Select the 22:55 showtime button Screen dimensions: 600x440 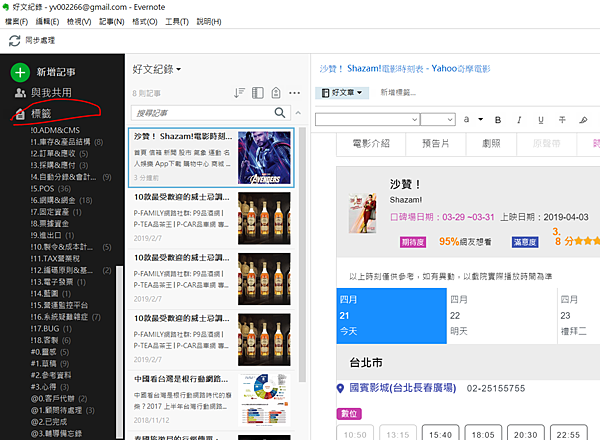[x=568, y=434]
